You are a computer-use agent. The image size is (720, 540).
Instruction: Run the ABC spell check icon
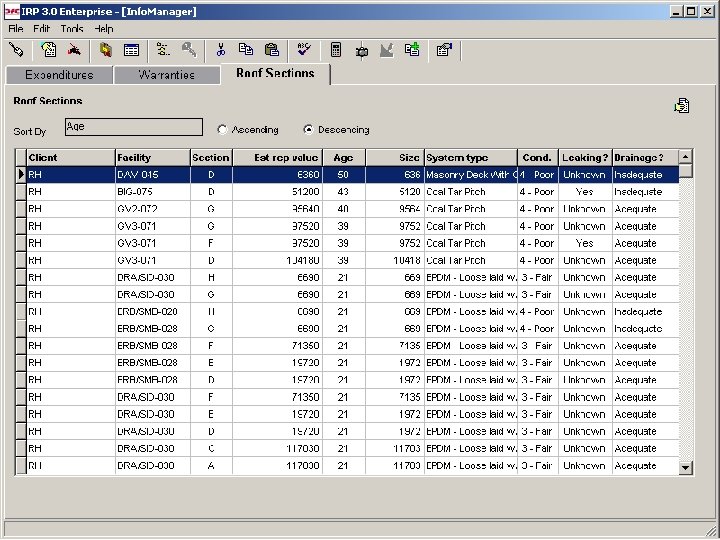tap(304, 49)
